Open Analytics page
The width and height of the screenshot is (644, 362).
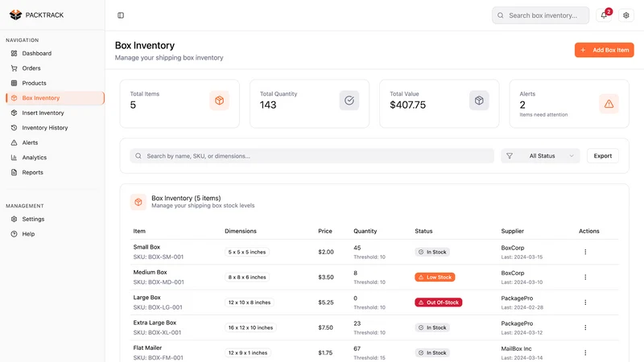pos(55,158)
